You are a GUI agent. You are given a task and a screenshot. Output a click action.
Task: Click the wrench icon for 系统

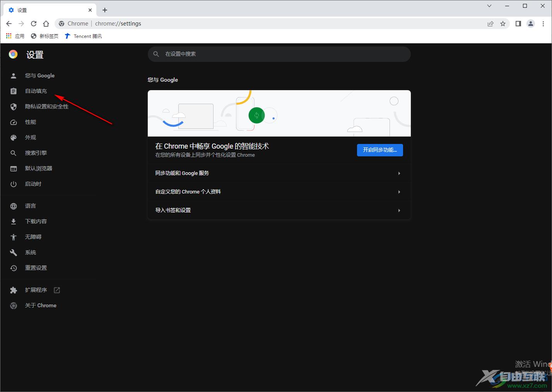click(14, 252)
